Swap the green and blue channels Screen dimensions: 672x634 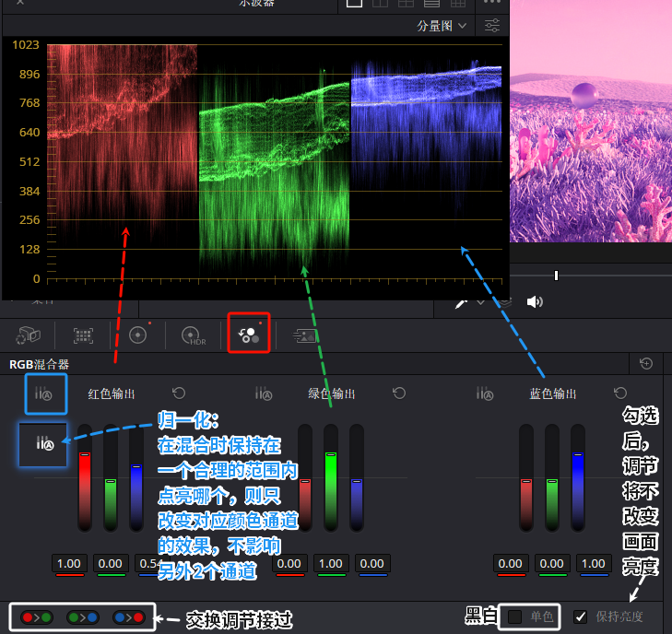[x=83, y=617]
